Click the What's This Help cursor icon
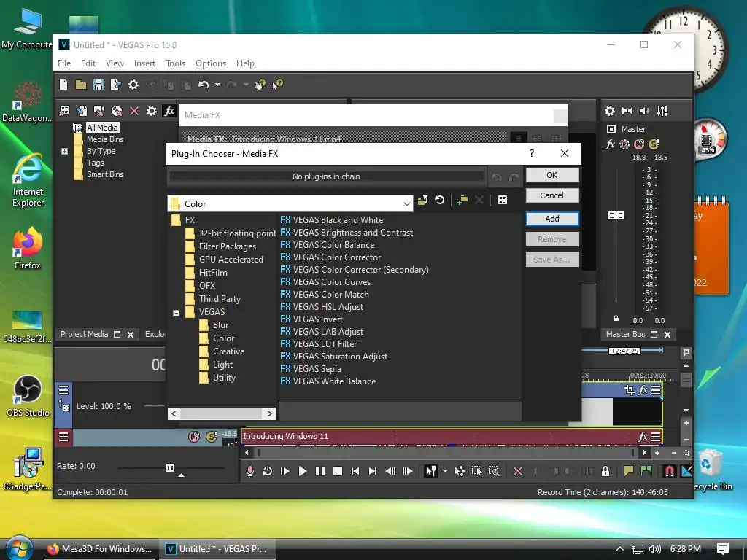The width and height of the screenshot is (747, 560). [x=278, y=85]
